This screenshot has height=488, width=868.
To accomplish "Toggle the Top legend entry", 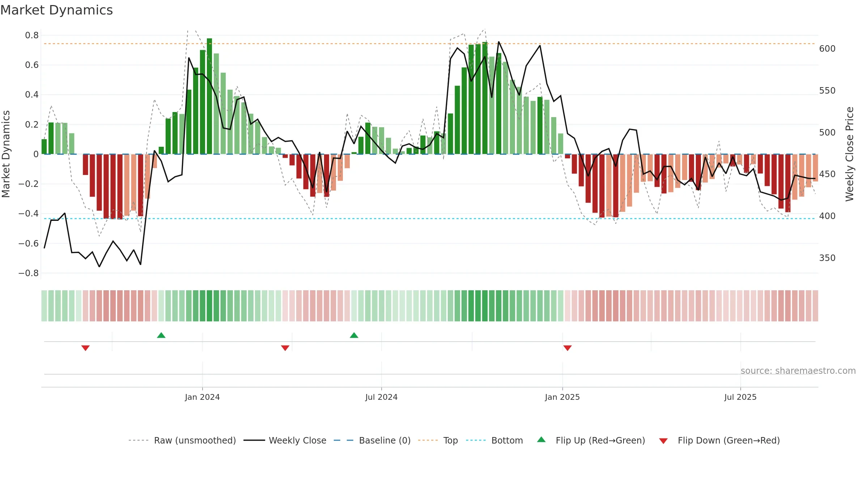I will tap(438, 440).
